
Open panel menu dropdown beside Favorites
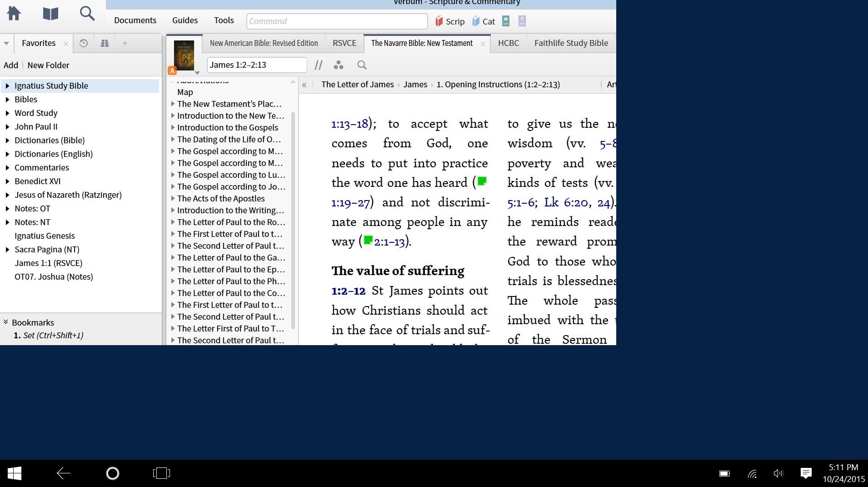pyautogui.click(x=6, y=44)
